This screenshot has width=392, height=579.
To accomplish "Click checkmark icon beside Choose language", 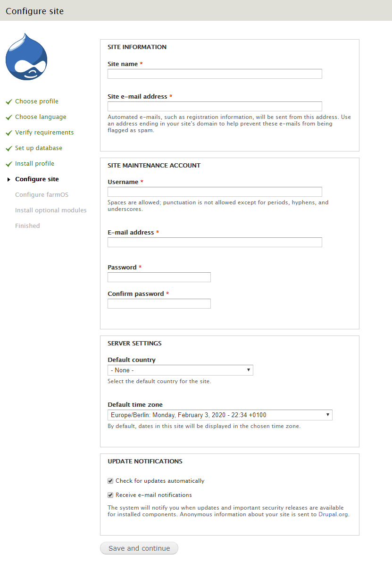I will coord(8,117).
